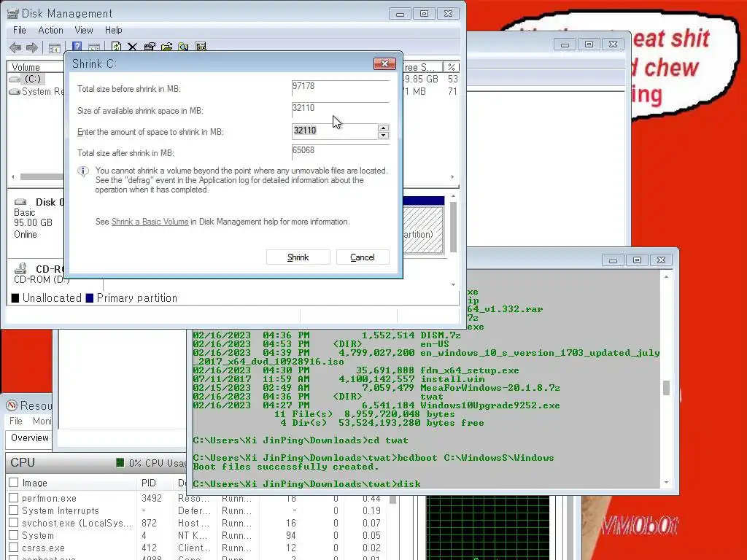Click the green CPU Usage indicator square

pyautogui.click(x=120, y=462)
